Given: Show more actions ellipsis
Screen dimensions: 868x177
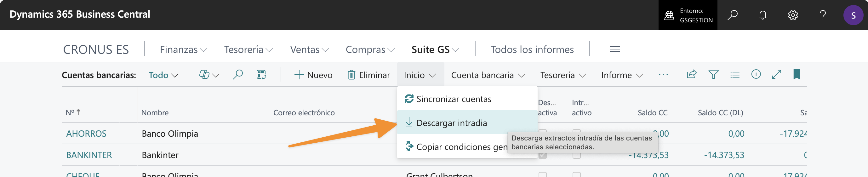Looking at the screenshot, I should pos(663,75).
